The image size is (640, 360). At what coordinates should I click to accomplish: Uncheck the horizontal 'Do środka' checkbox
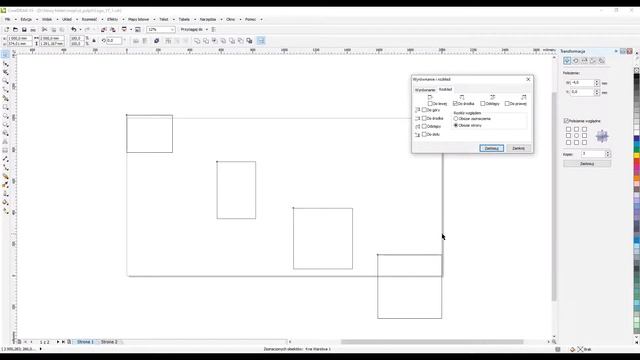coord(455,104)
